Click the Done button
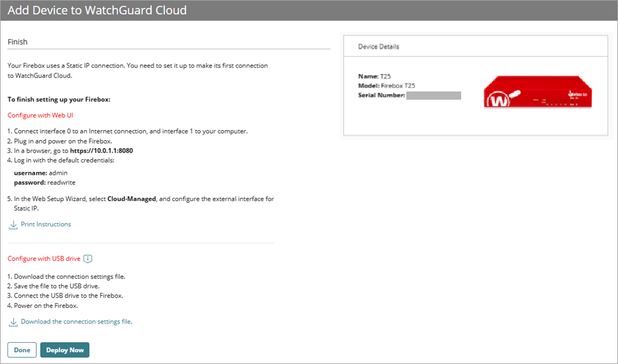 pyautogui.click(x=22, y=350)
